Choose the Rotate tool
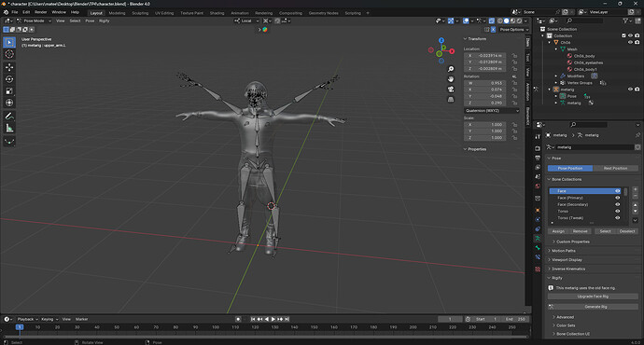 (x=9, y=78)
